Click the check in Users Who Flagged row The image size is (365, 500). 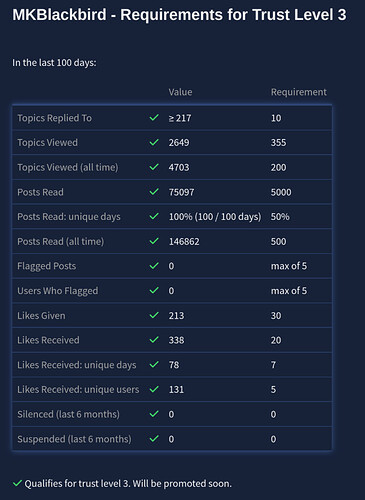point(154,290)
